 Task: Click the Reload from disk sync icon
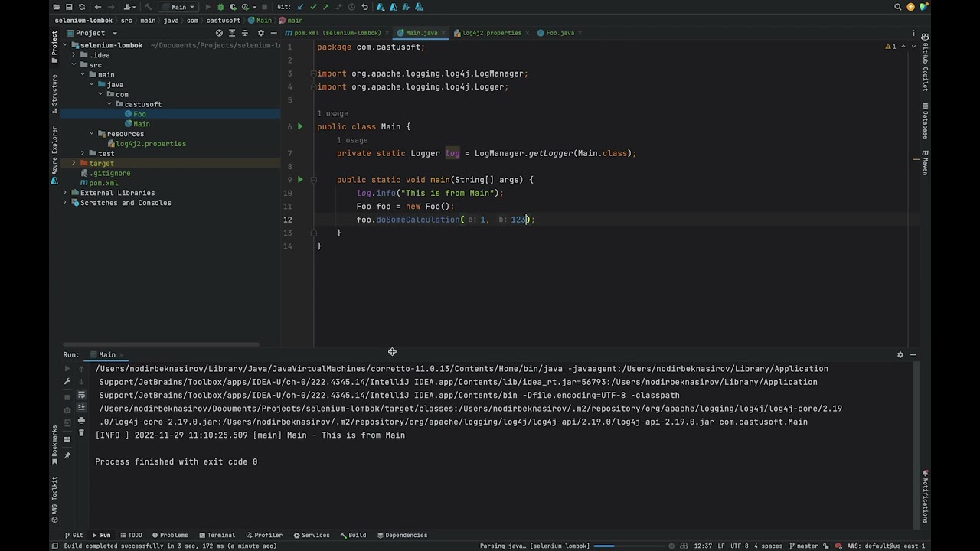82,7
